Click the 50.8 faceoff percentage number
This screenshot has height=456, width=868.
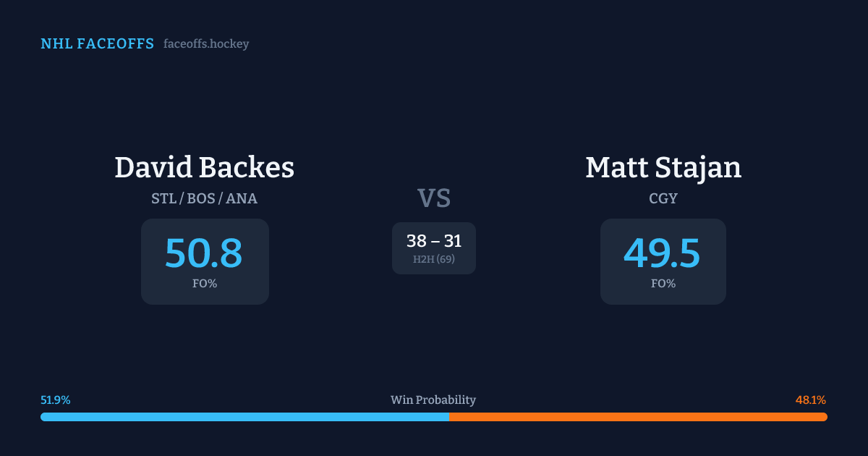tap(204, 253)
